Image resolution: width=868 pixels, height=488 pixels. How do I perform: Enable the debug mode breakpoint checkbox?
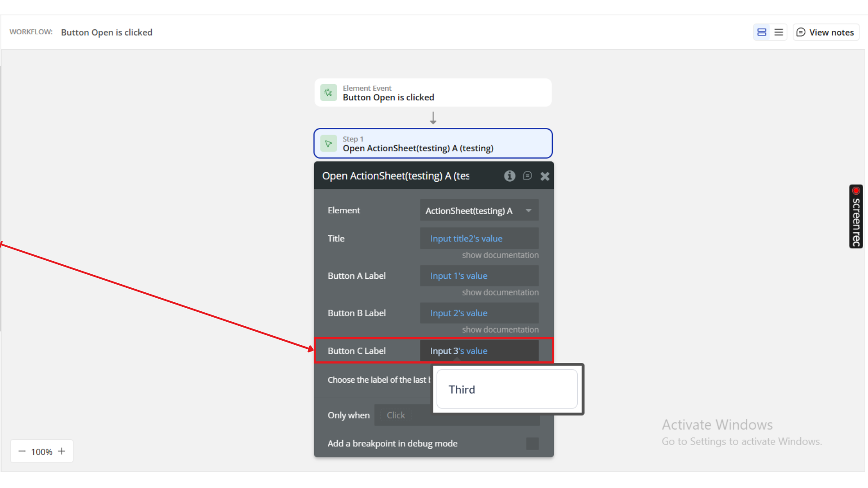pyautogui.click(x=532, y=444)
